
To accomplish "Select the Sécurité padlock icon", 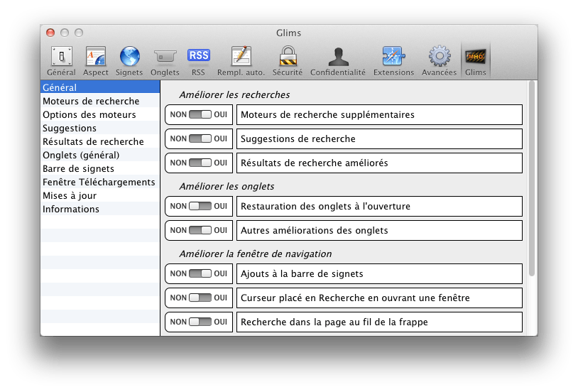I will point(288,56).
